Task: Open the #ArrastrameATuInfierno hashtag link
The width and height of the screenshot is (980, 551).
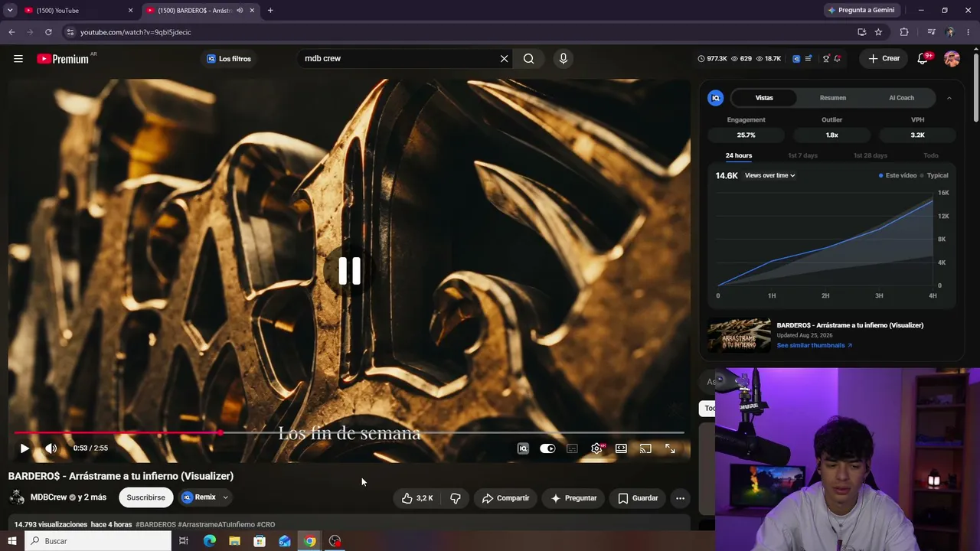Action: click(x=216, y=525)
